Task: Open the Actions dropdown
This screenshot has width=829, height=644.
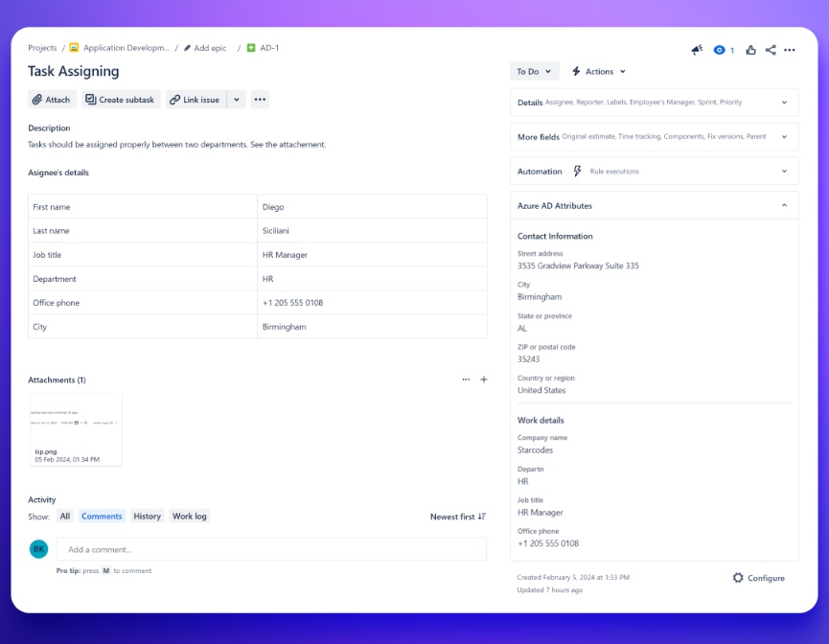Action: pos(598,71)
